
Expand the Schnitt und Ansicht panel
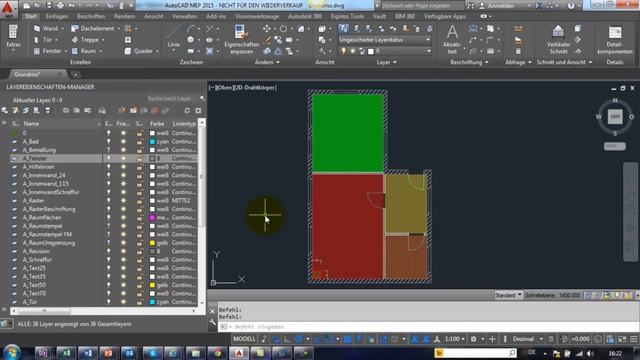coord(564,62)
